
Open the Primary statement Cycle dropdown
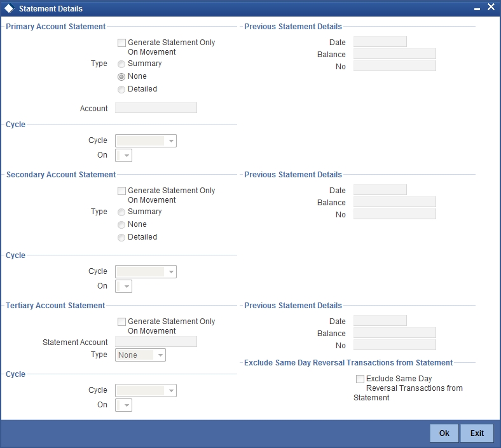pos(146,141)
